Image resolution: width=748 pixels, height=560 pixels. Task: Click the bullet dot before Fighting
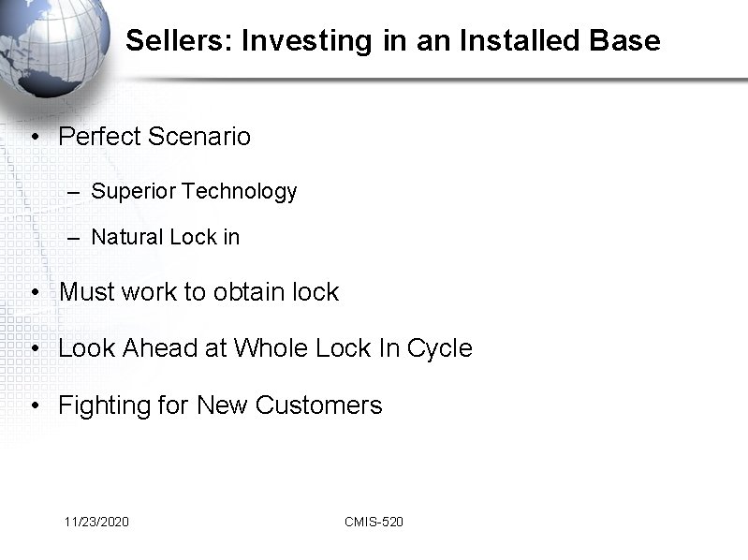(34, 406)
